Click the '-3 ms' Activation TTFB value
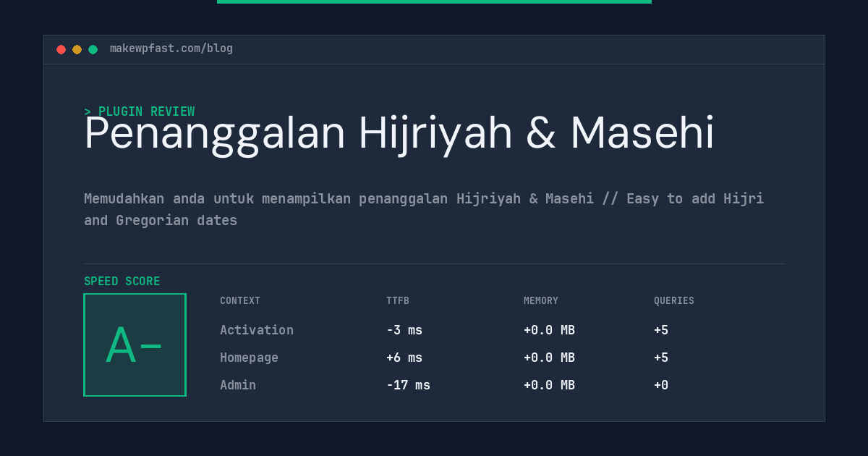This screenshot has height=456, width=868. [404, 330]
